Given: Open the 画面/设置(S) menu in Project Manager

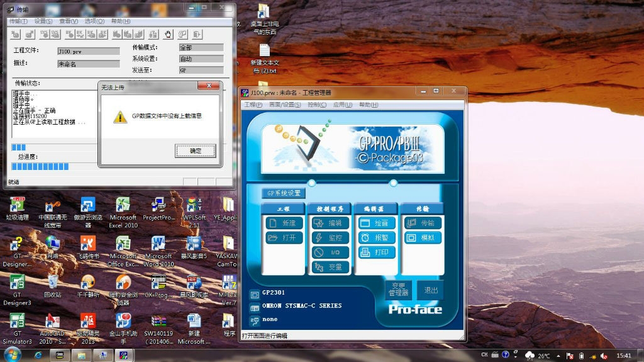Looking at the screenshot, I should click(x=285, y=105).
